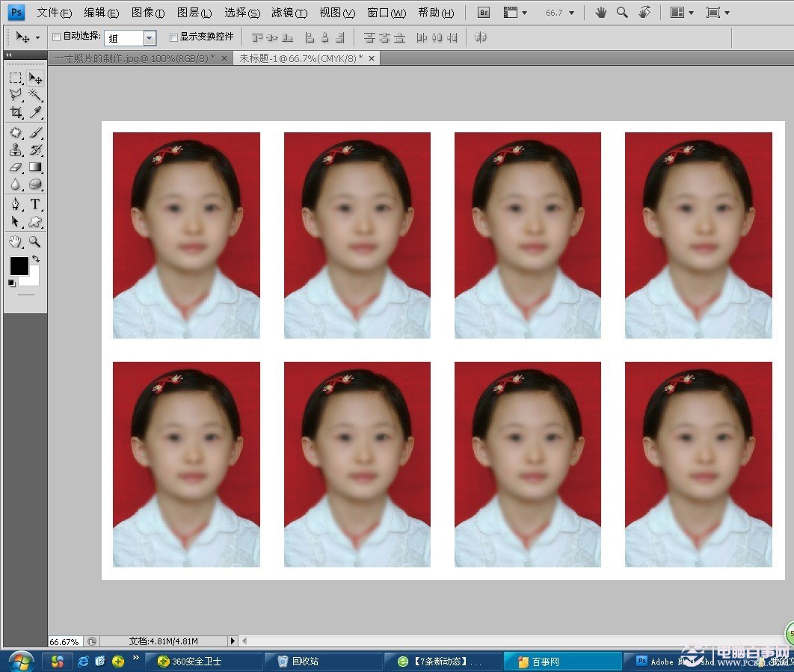The width and height of the screenshot is (794, 672).
Task: Select the Pen tool
Action: coord(16,204)
